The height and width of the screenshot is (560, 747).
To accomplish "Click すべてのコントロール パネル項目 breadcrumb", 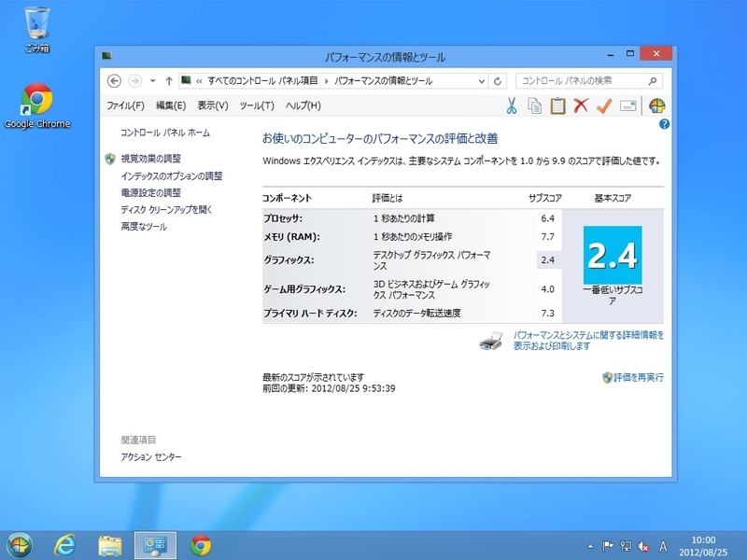I will (263, 81).
